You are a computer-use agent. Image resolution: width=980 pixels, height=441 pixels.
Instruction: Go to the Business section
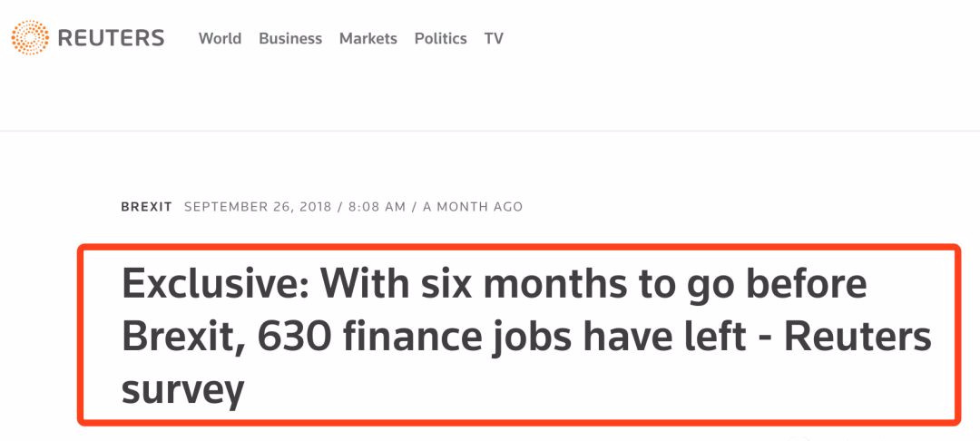click(x=290, y=39)
